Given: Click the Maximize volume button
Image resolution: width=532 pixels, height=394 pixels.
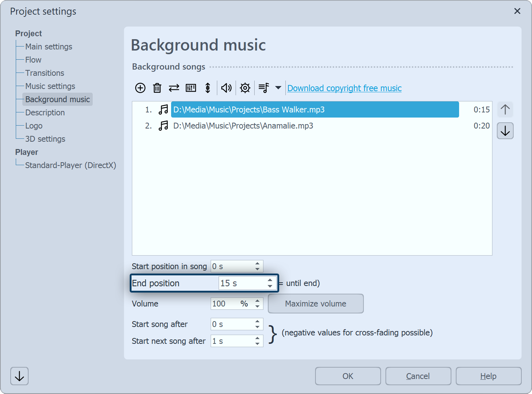Looking at the screenshot, I should coord(315,304).
